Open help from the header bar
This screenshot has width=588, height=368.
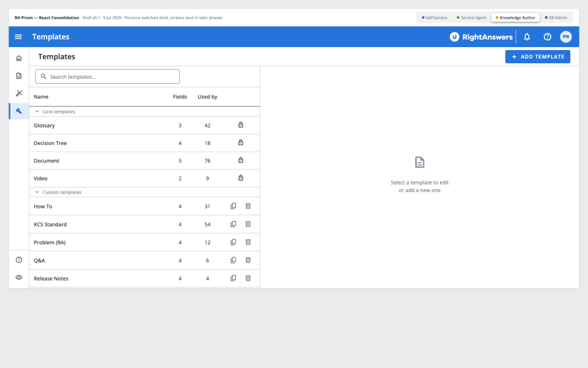(547, 37)
